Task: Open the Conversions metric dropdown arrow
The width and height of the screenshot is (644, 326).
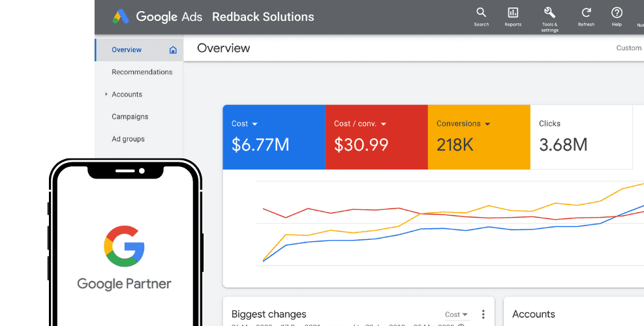Action: (487, 124)
